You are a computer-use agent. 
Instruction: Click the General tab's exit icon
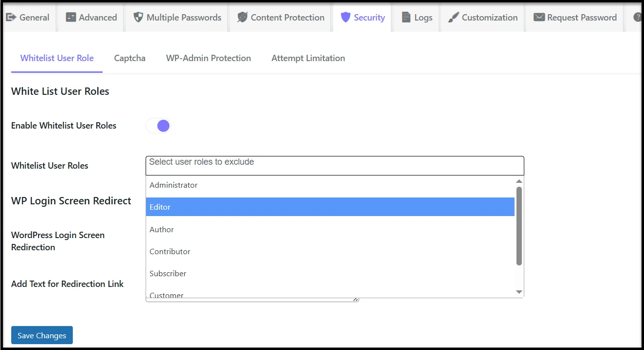[10, 17]
